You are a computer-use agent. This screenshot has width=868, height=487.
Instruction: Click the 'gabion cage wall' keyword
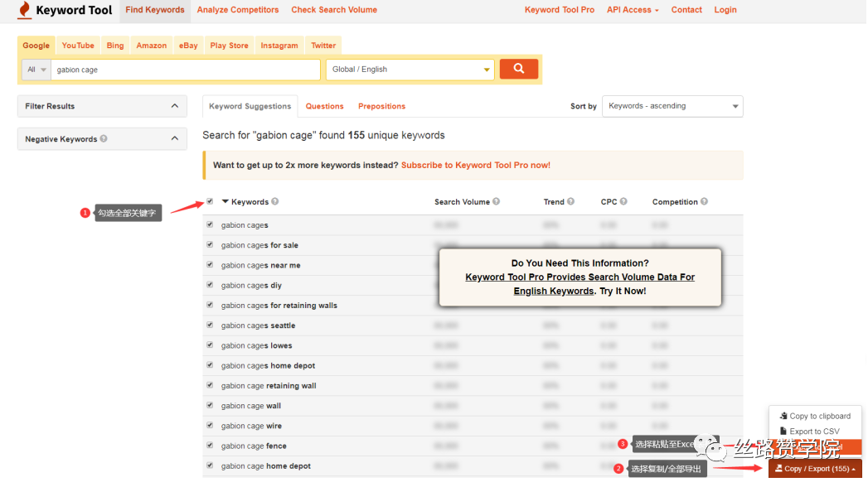pyautogui.click(x=250, y=406)
